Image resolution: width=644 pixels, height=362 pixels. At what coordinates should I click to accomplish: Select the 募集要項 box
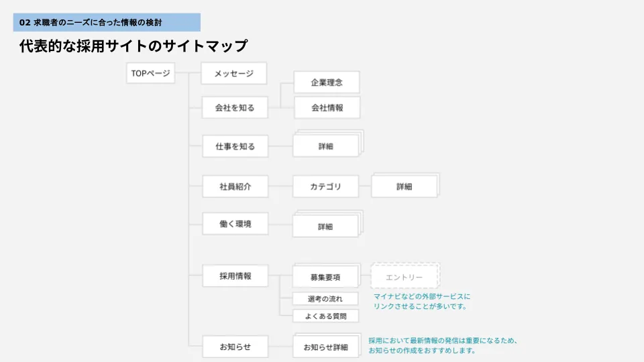[x=325, y=277]
